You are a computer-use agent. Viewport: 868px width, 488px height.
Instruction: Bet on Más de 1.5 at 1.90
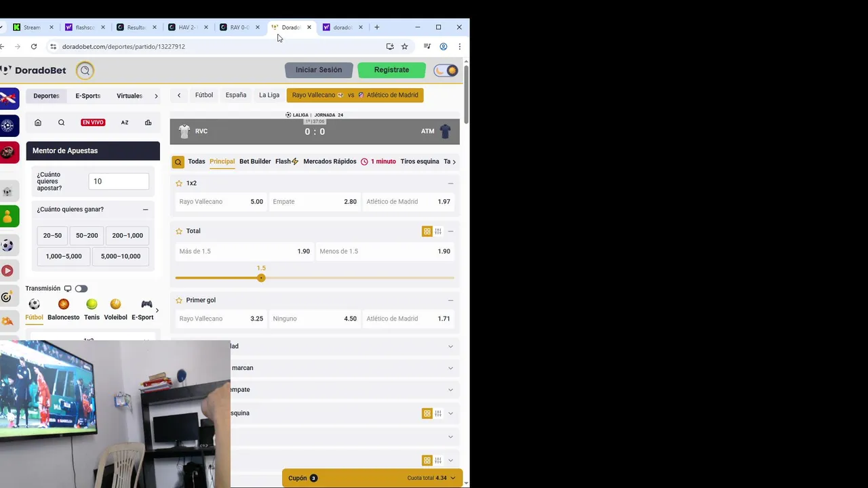click(x=244, y=251)
